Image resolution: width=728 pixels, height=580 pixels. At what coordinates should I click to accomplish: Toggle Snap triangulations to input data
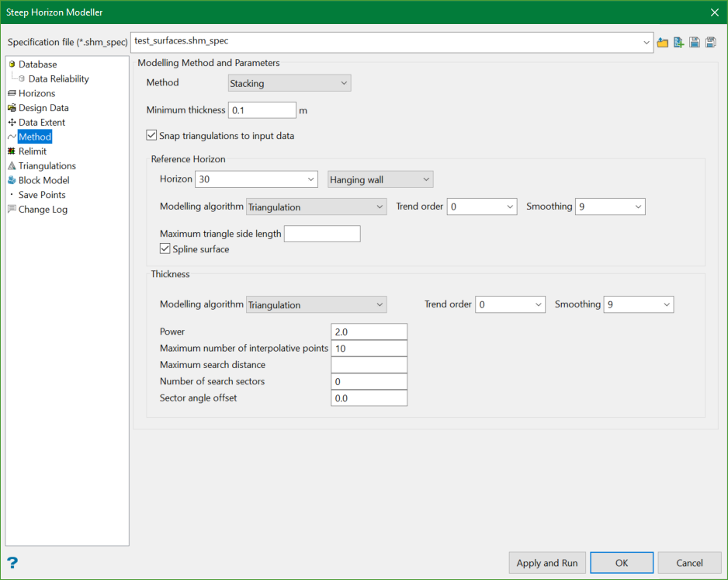click(152, 136)
